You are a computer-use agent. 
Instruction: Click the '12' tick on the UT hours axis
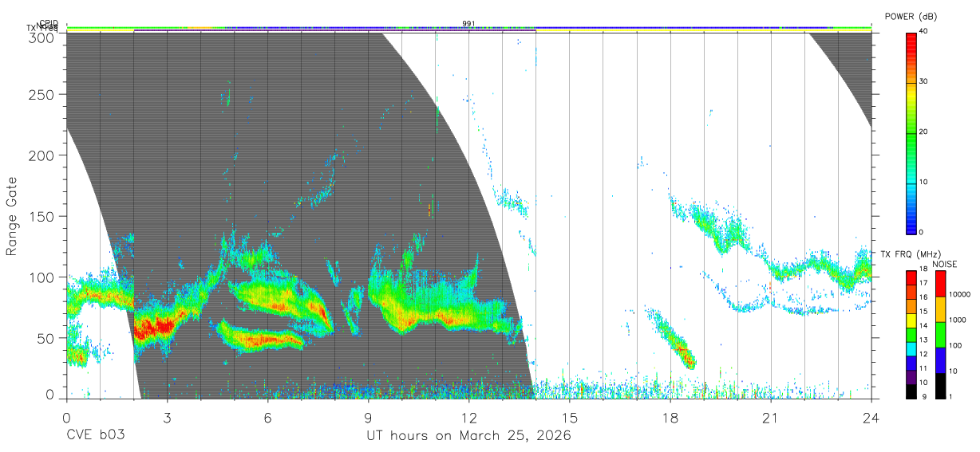[x=468, y=418]
